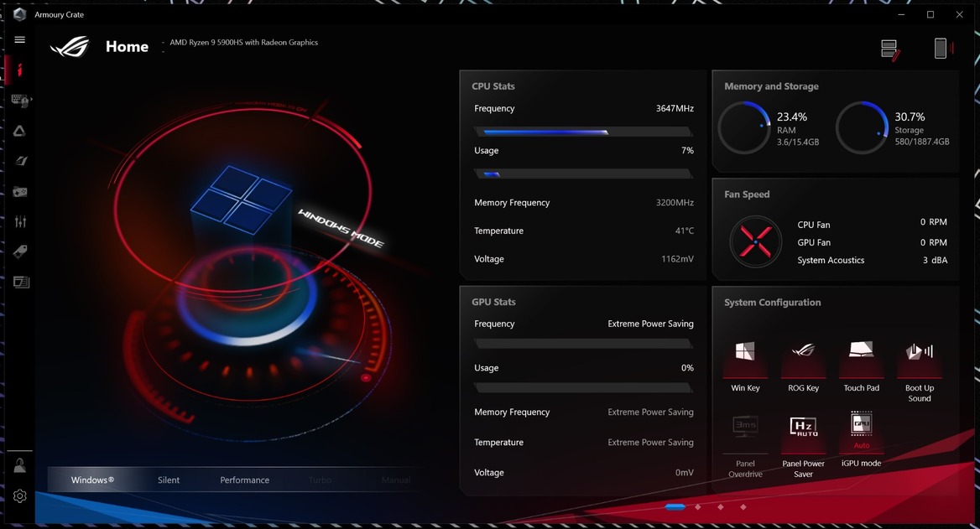This screenshot has height=529, width=980.
Task: Click the CPU Fan row label
Action: click(814, 225)
